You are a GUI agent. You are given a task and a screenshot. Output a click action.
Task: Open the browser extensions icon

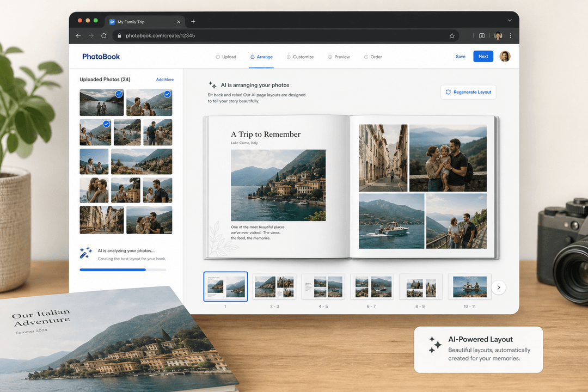pyautogui.click(x=482, y=35)
